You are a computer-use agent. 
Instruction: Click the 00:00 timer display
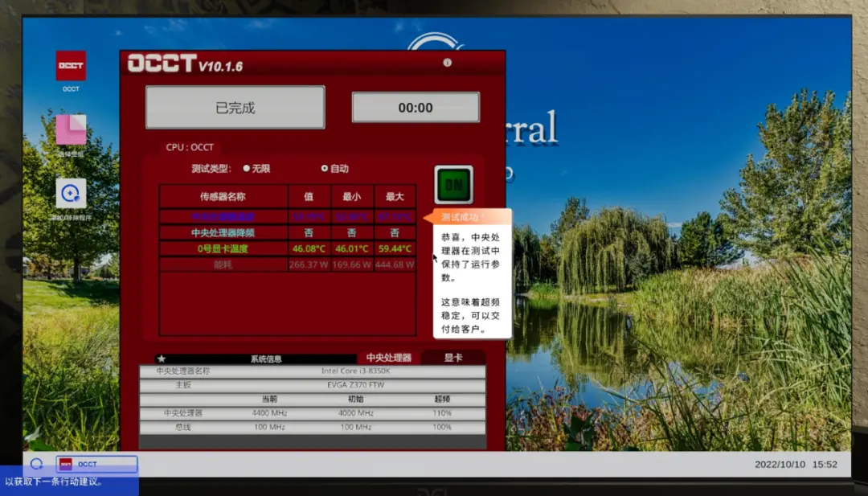pyautogui.click(x=416, y=108)
